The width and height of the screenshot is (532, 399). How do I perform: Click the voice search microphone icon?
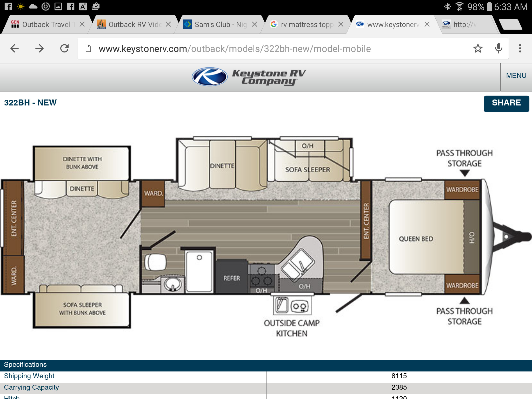(498, 48)
